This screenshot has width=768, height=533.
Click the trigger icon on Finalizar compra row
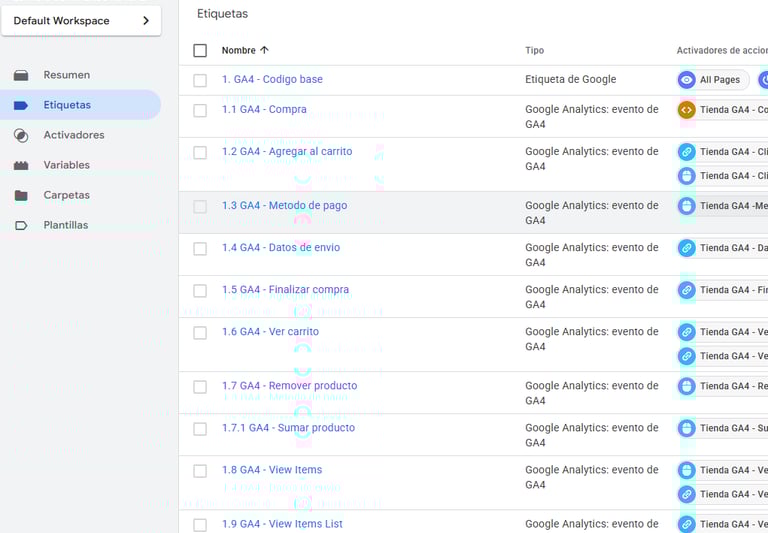[x=687, y=291]
